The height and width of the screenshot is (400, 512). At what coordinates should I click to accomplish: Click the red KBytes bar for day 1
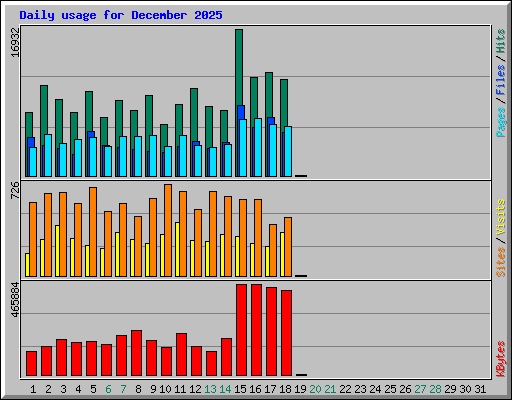coord(31,363)
